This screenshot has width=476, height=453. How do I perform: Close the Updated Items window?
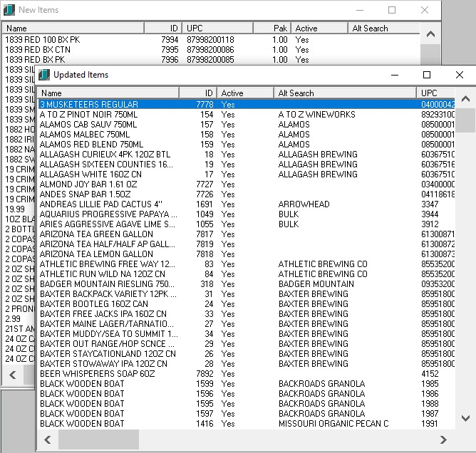click(460, 75)
